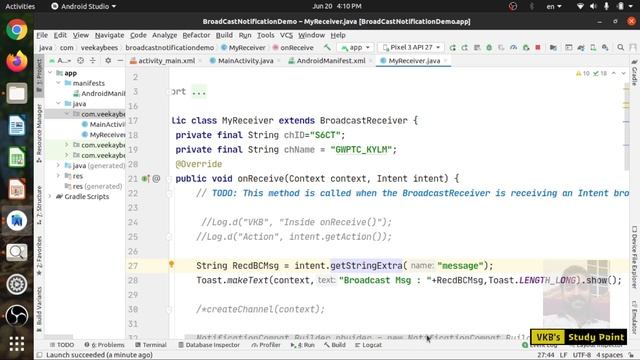
Task: Open the app run configuration dropdown
Action: point(356,47)
